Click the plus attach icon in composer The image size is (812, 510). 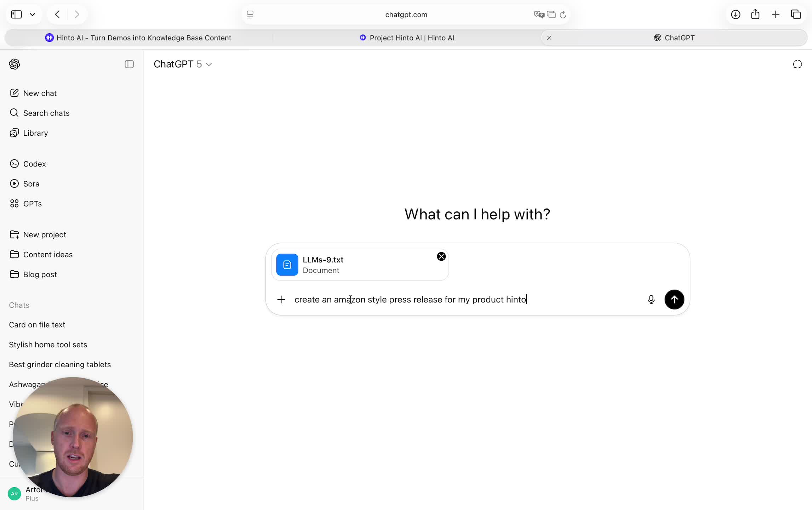tap(281, 300)
